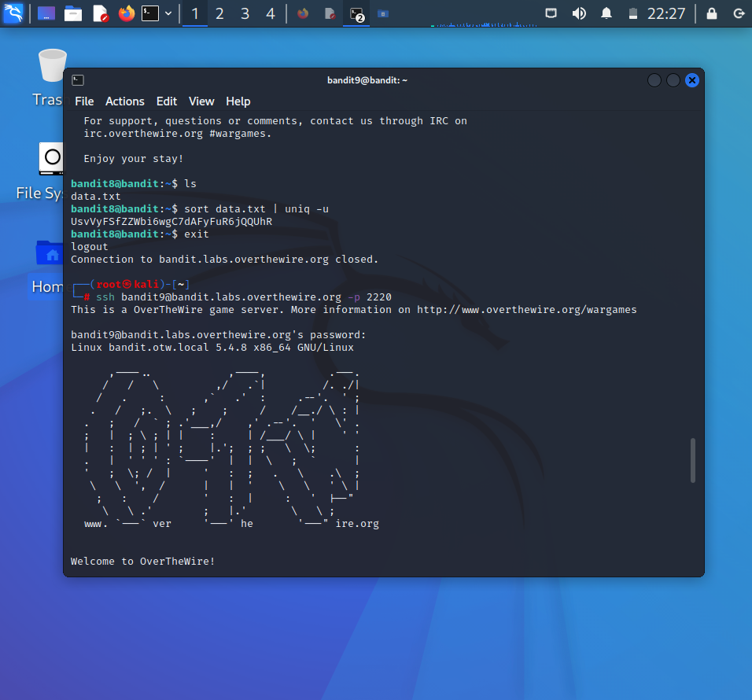The width and height of the screenshot is (752, 700).
Task: Open the File System desktop icon
Action: pyautogui.click(x=50, y=160)
